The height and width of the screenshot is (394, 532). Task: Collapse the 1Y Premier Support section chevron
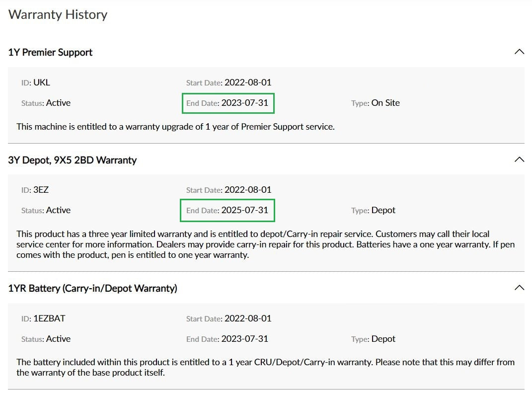pos(519,52)
